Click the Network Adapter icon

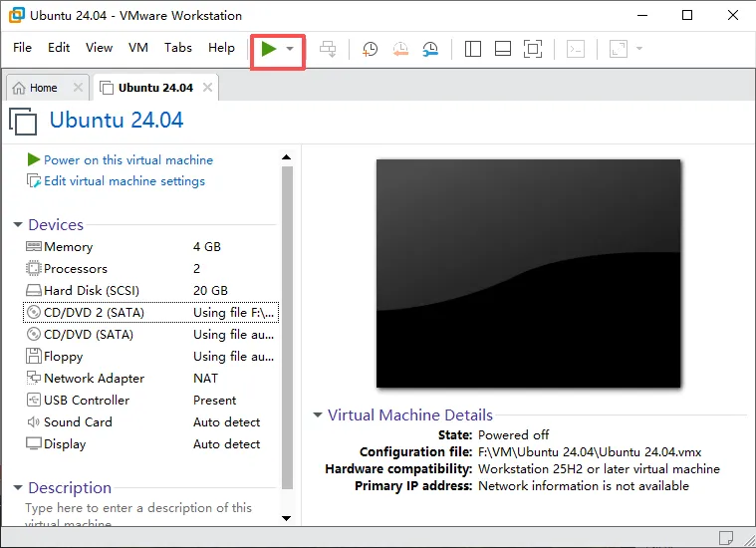[x=33, y=378]
